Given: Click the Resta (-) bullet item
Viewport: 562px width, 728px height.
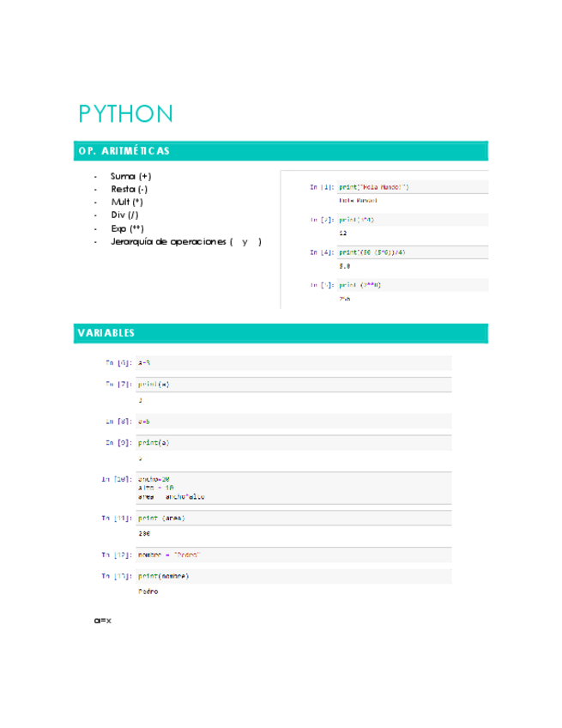Looking at the screenshot, I should pos(129,189).
